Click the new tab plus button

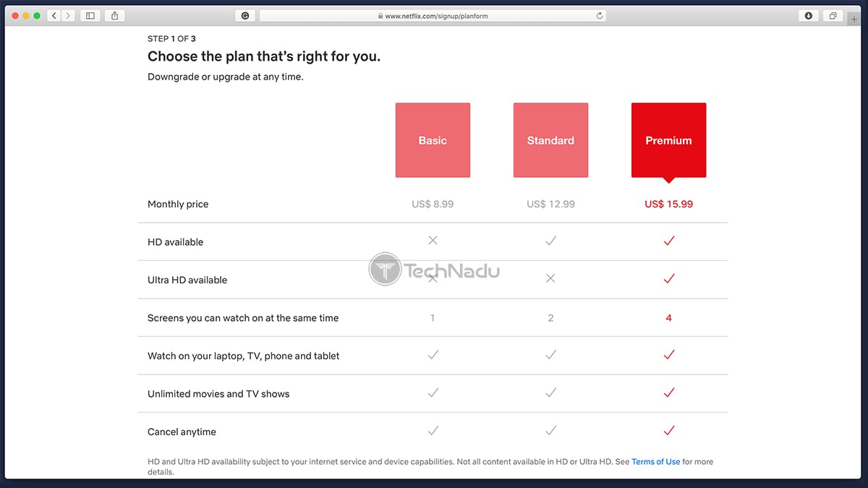855,19
